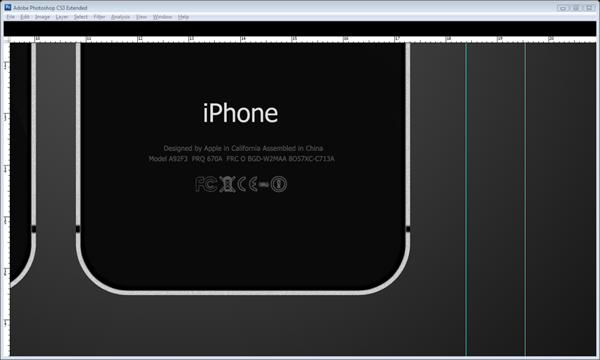Viewport: 600px width, 360px height.
Task: Open the Image menu
Action: point(42,17)
